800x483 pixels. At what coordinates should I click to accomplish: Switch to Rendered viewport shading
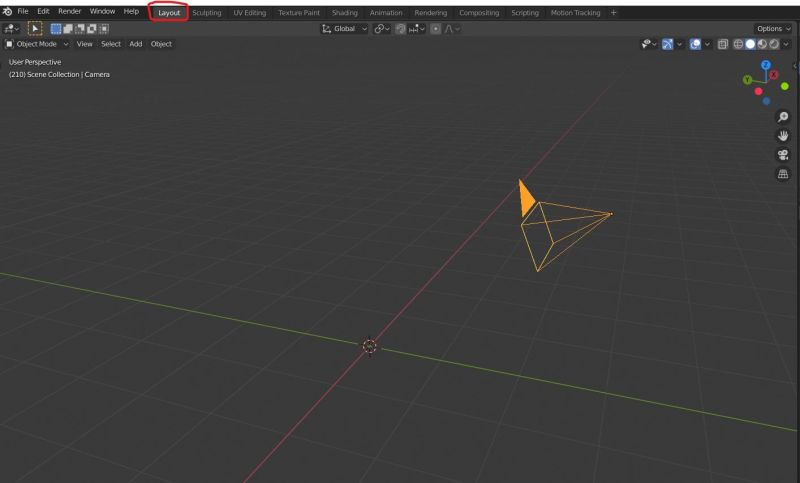(774, 44)
